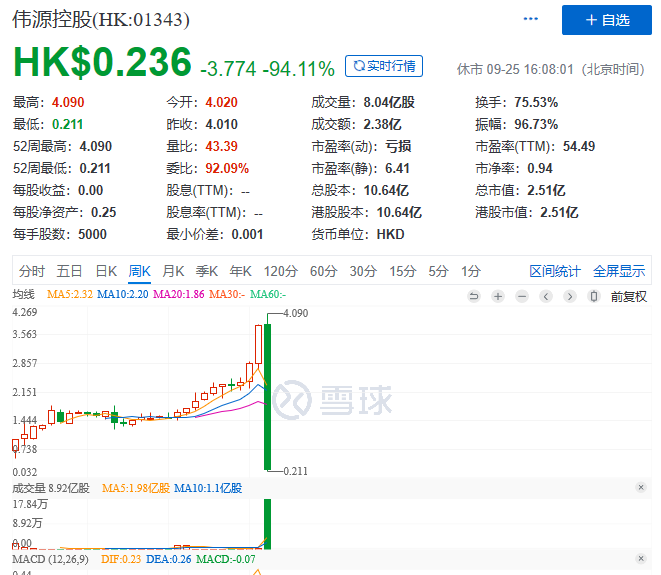Click the 换手 value 75.53%
The width and height of the screenshot is (661, 575).
click(536, 102)
